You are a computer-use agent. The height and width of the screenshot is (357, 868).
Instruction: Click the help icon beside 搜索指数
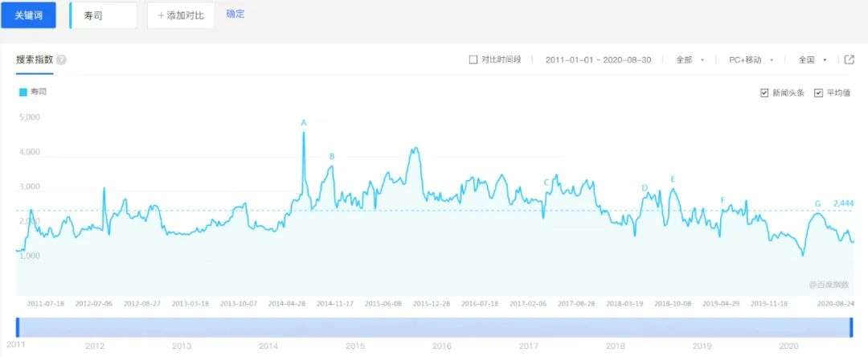pyautogui.click(x=62, y=59)
